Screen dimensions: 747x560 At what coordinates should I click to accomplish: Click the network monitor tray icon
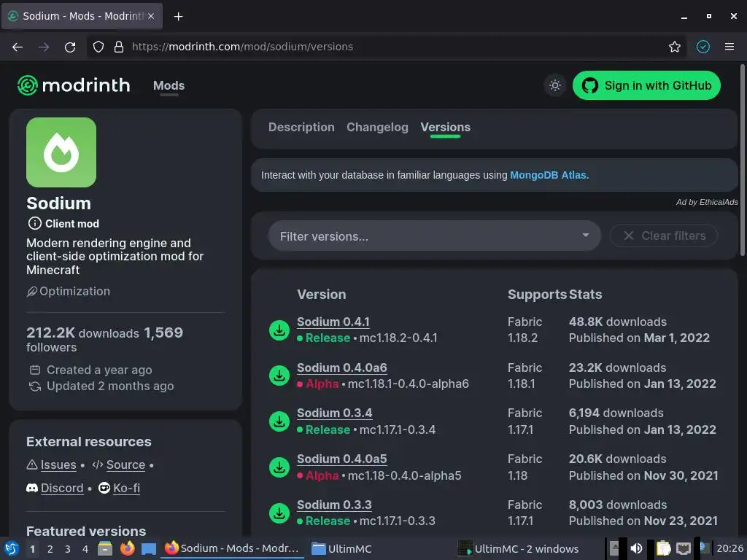point(683,548)
